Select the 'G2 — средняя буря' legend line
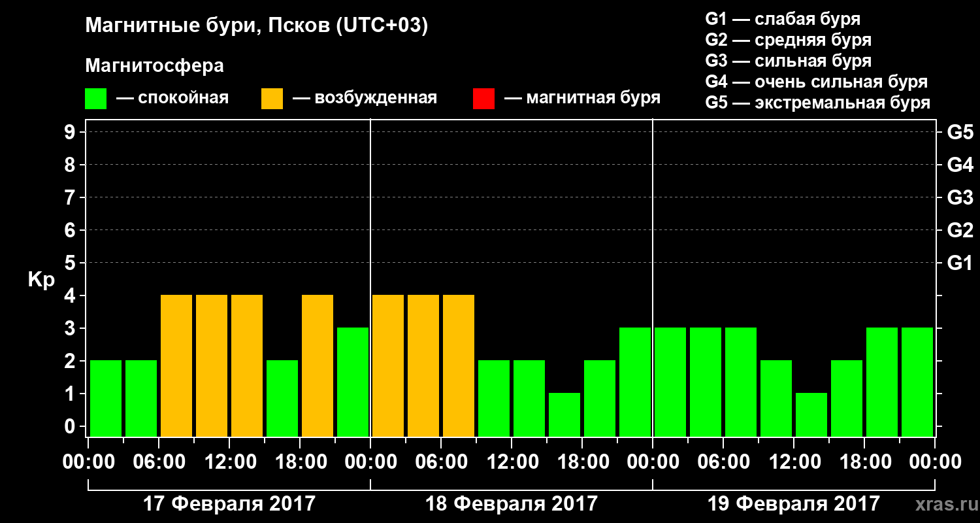Image resolution: width=980 pixels, height=523 pixels. (788, 40)
